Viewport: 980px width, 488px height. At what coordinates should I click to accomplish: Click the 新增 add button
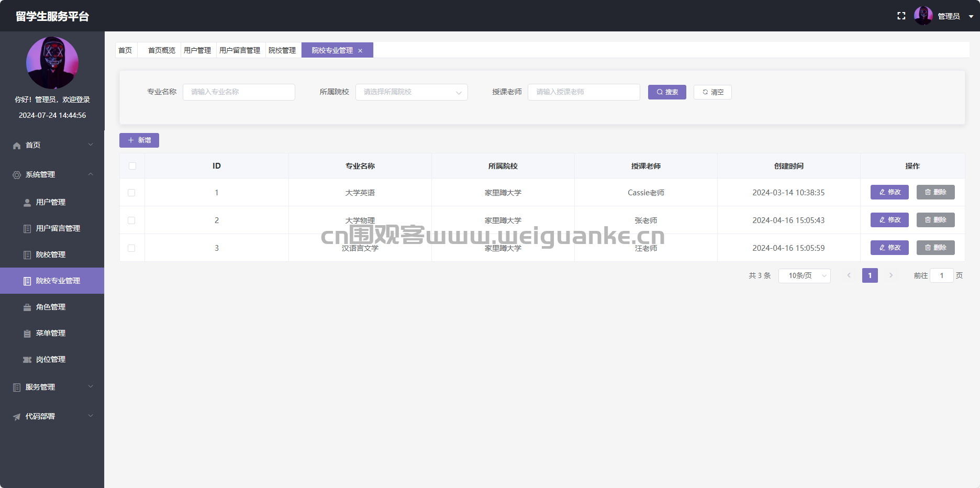(x=139, y=140)
